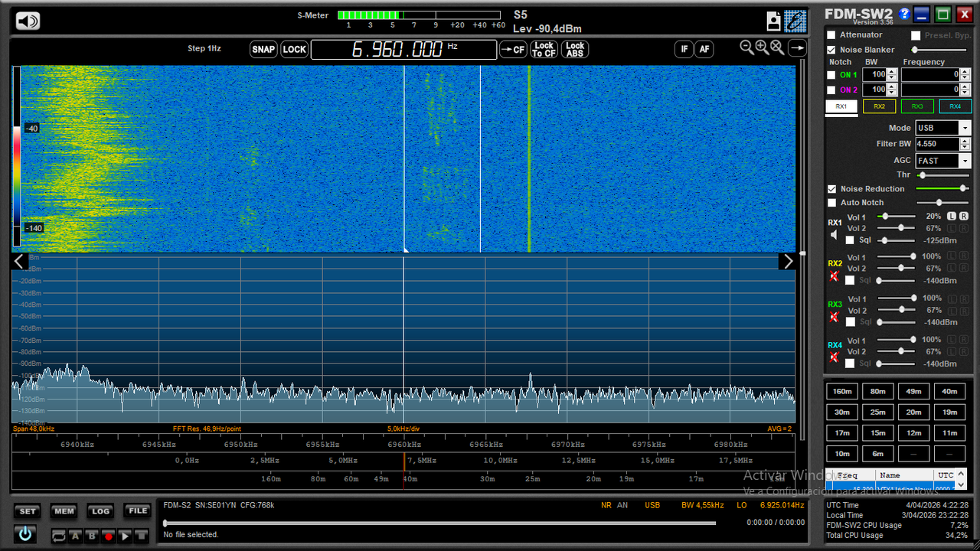
Task: Uncheck the Noise Reduction checkbox
Action: point(831,189)
